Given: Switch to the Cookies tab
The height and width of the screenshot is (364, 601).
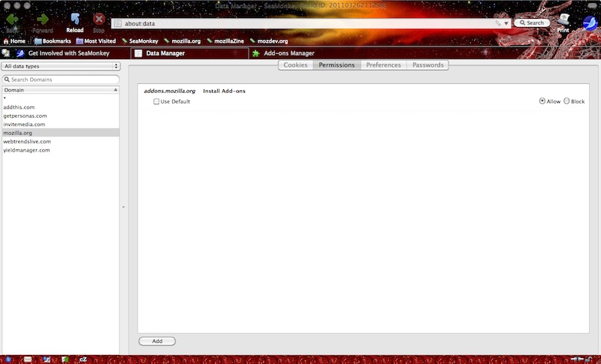Looking at the screenshot, I should pyautogui.click(x=295, y=65).
